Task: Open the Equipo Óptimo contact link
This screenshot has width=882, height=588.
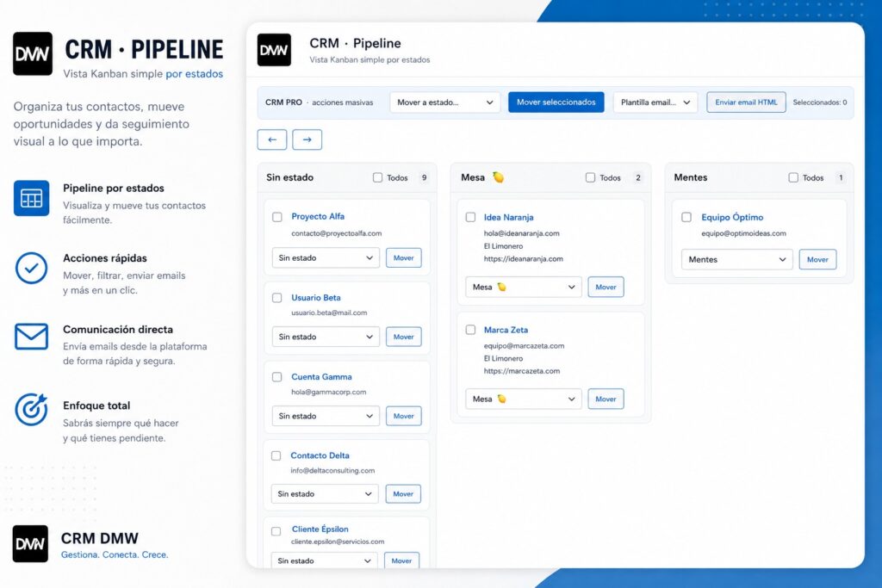Action: click(x=732, y=217)
